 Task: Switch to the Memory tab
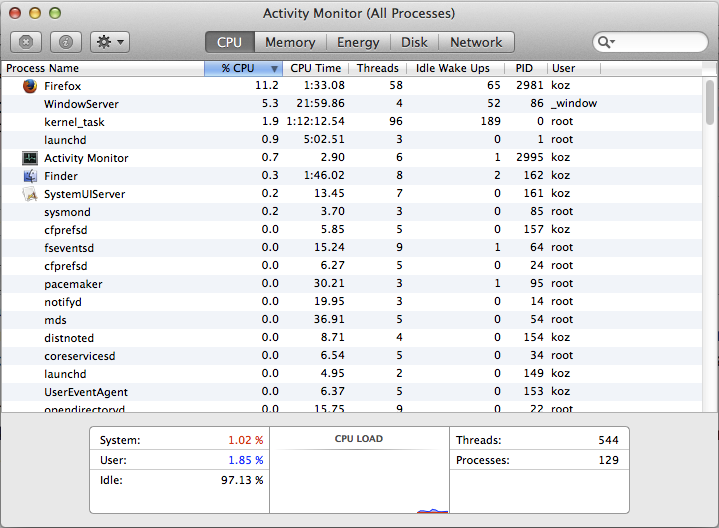pos(290,42)
